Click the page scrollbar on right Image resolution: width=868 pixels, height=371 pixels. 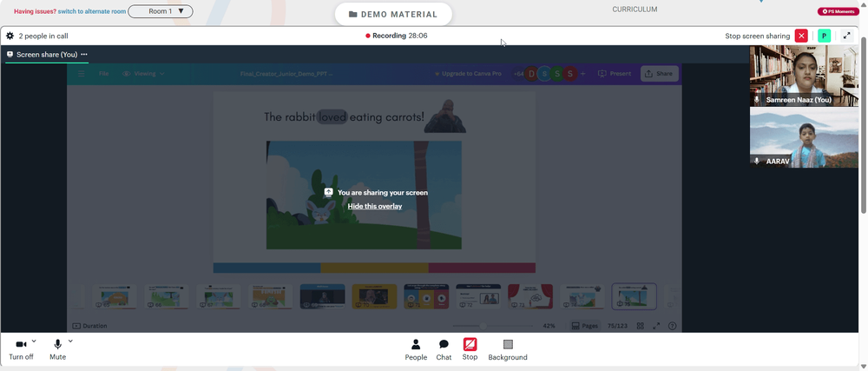coord(864,124)
